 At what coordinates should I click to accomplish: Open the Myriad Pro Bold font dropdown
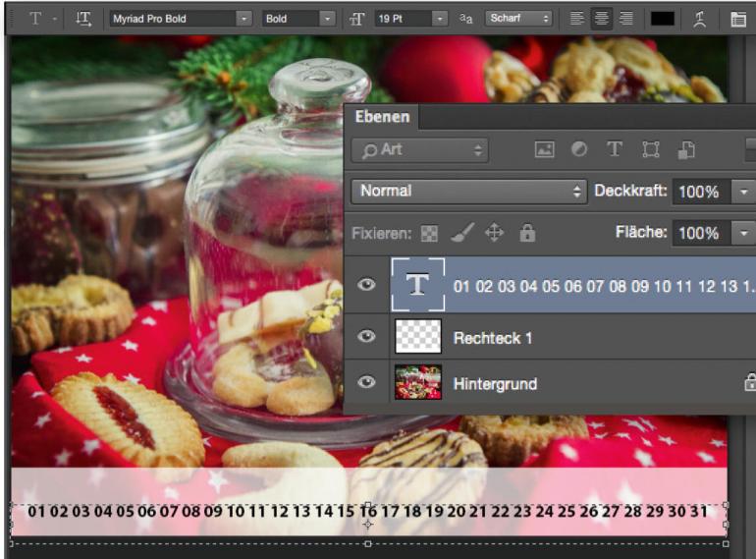pyautogui.click(x=243, y=19)
